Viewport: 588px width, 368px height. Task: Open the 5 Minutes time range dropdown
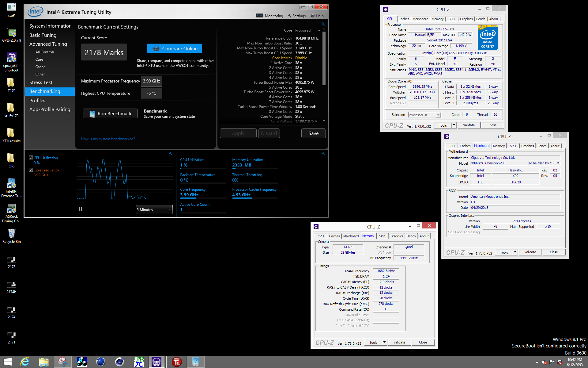coord(154,209)
